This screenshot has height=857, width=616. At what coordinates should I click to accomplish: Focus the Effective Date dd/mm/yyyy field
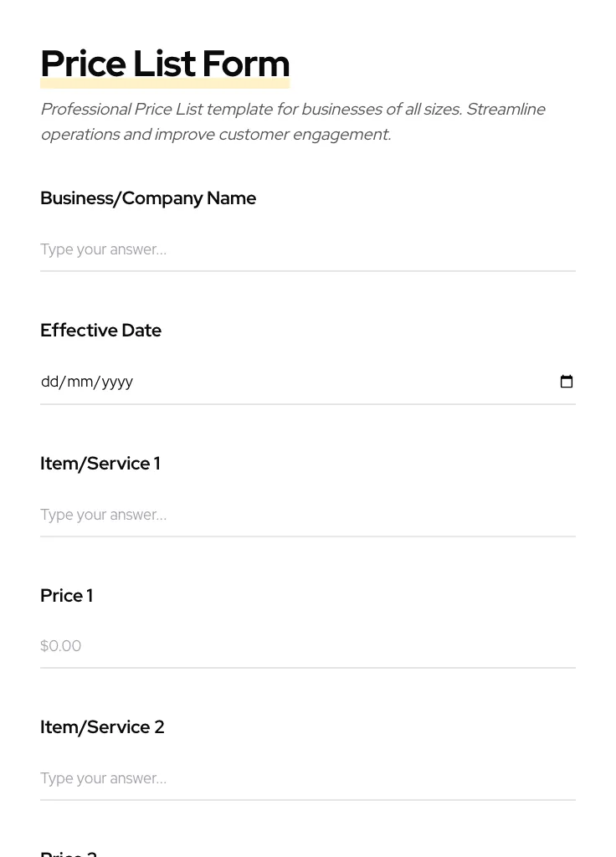[x=251, y=382]
